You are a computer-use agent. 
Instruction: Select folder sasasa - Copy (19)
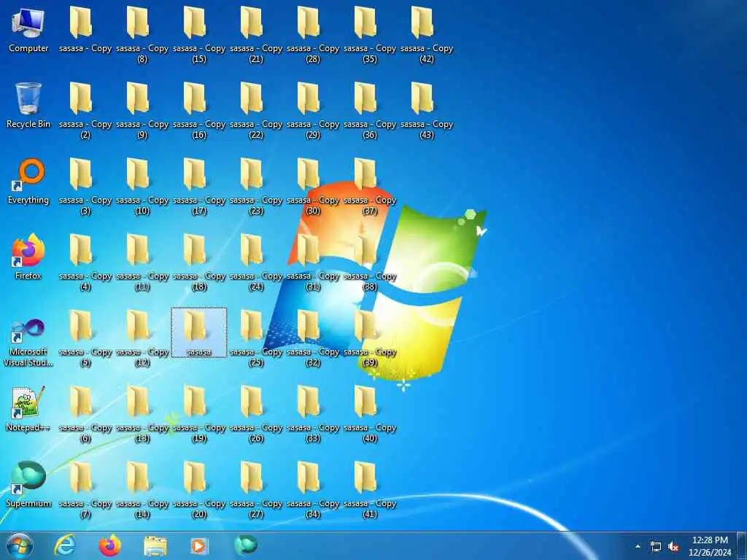click(x=198, y=414)
